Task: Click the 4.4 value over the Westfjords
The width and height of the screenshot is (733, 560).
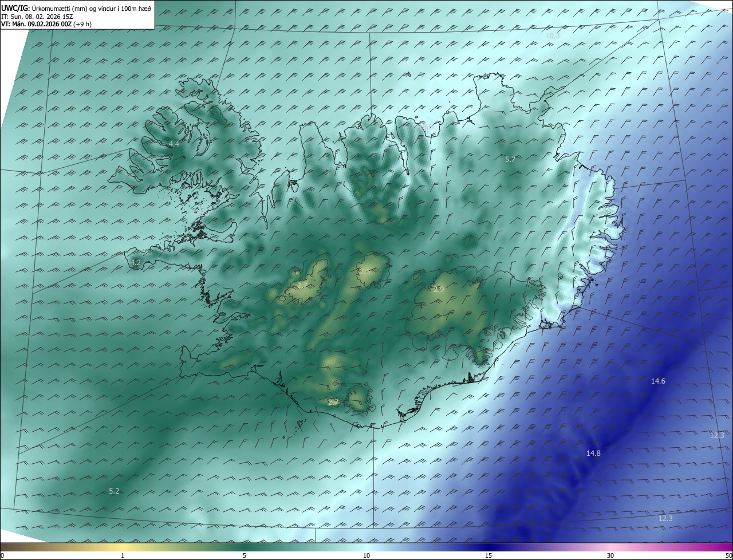Action: point(174,144)
